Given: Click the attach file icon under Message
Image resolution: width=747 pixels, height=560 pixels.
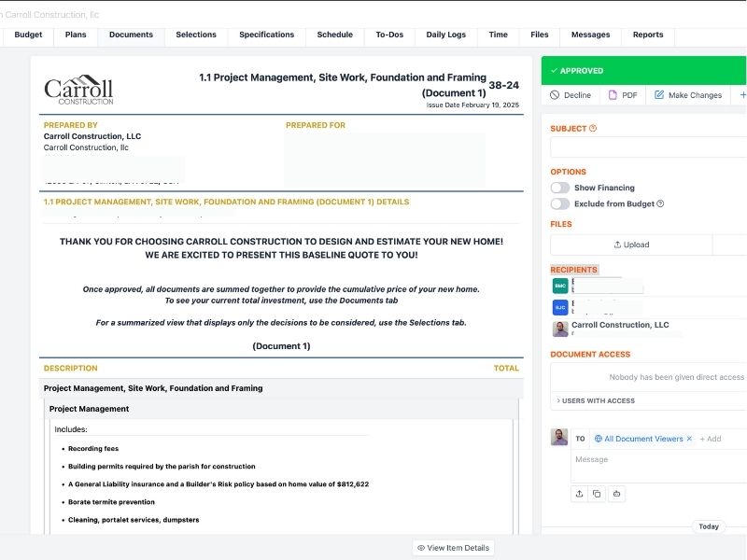Looking at the screenshot, I should click(x=579, y=494).
